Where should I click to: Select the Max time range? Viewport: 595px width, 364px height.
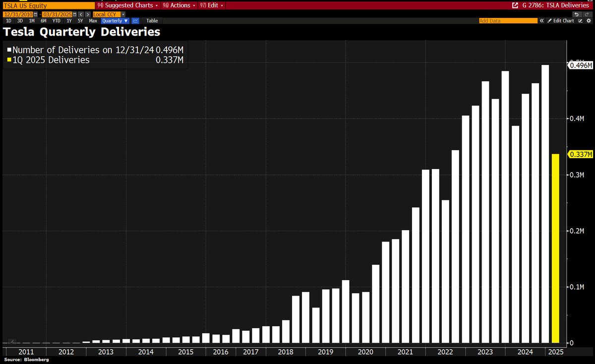pyautogui.click(x=93, y=21)
